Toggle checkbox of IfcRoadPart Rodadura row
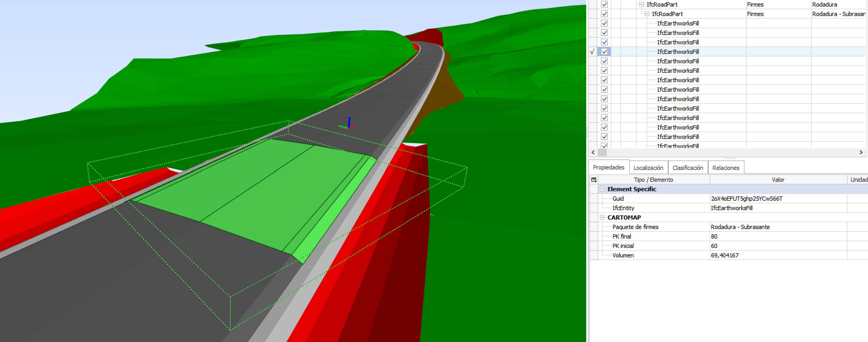Image resolution: width=868 pixels, height=342 pixels. click(604, 4)
